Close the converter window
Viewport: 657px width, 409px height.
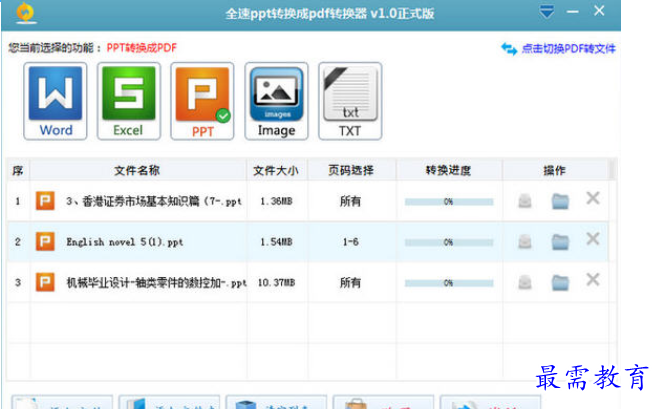pyautogui.click(x=599, y=10)
